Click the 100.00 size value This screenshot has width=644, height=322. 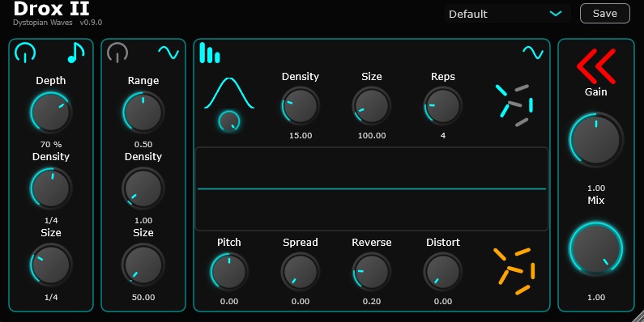[x=372, y=135]
